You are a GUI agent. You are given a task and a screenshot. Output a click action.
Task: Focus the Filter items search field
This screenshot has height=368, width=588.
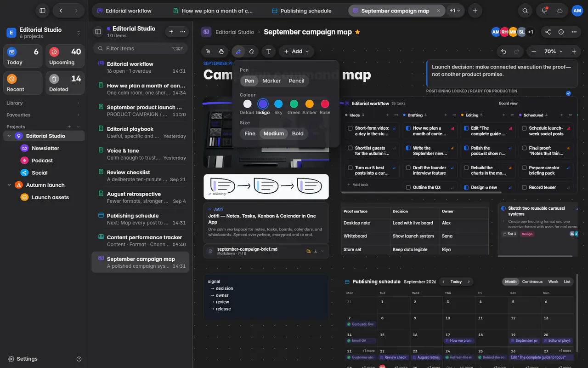pos(140,48)
